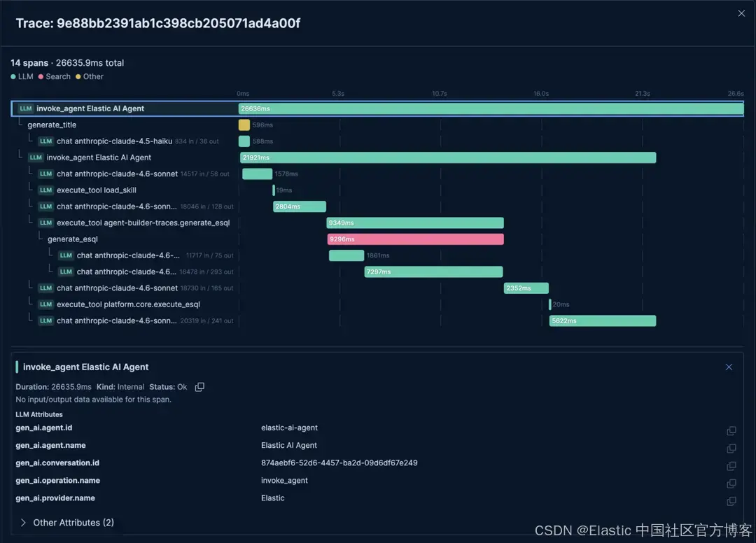The image size is (756, 543).
Task: Click the 5622ms chat bar
Action: 603,321
